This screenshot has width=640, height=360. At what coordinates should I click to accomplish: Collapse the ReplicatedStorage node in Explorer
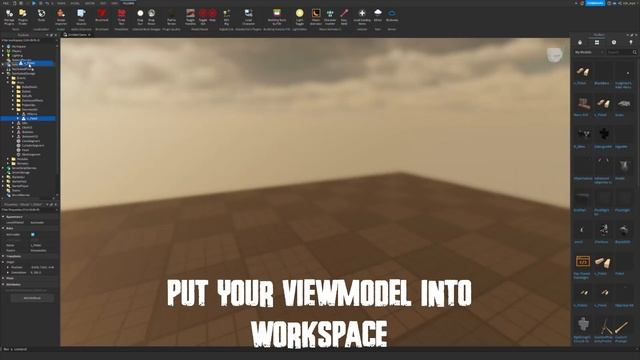[3, 73]
